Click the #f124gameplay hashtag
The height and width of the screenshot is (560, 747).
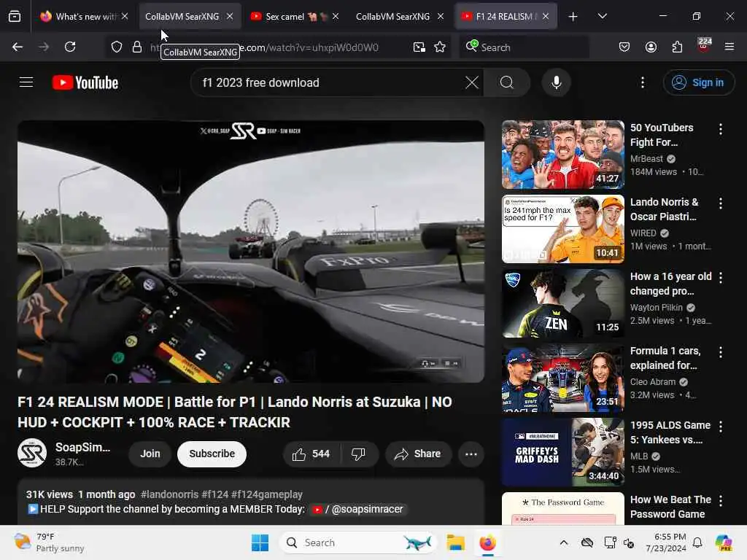(x=267, y=494)
